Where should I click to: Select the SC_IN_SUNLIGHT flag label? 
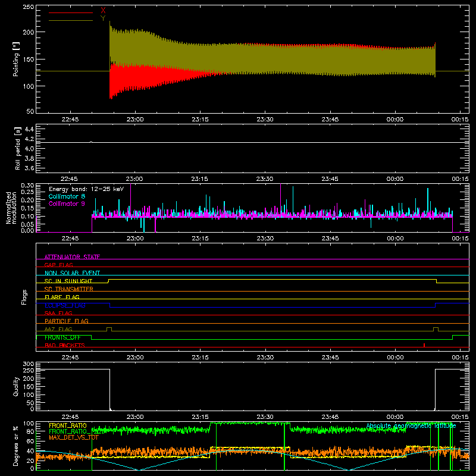pyautogui.click(x=68, y=281)
